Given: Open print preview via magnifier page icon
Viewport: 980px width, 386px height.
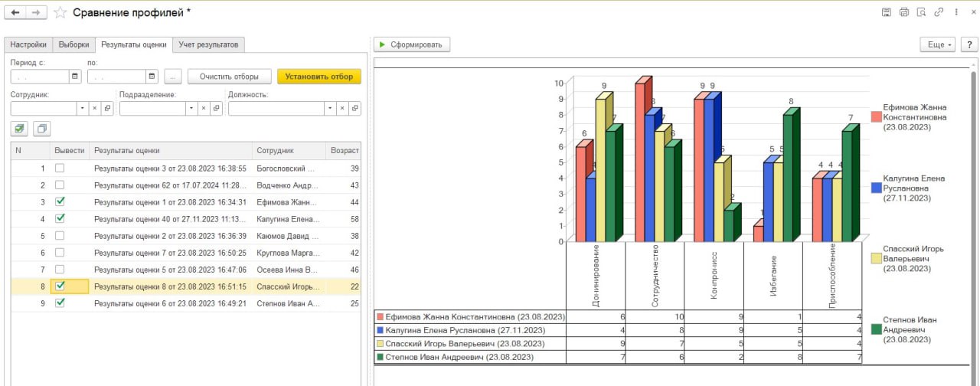Looking at the screenshot, I should (921, 13).
